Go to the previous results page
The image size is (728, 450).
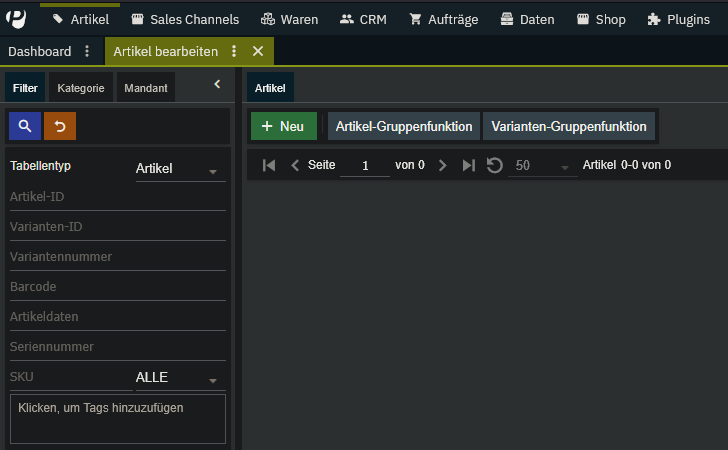(x=295, y=165)
